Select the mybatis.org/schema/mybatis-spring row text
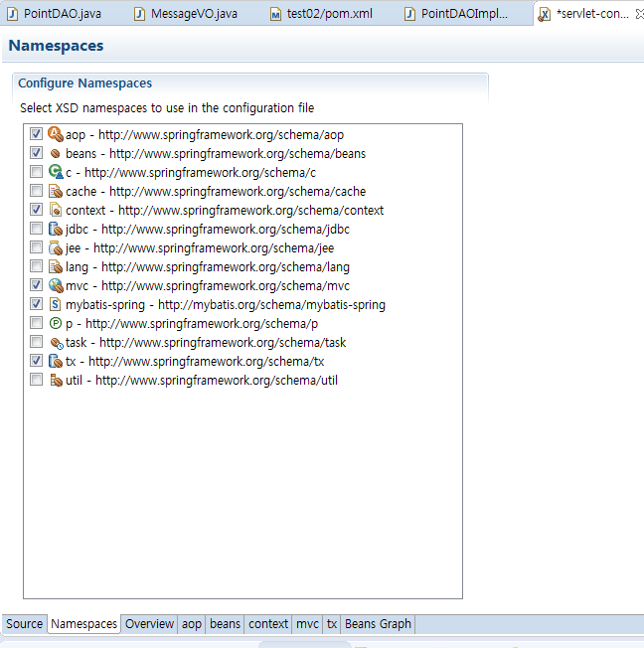Image resolution: width=644 pixels, height=648 pixels. pos(226,305)
